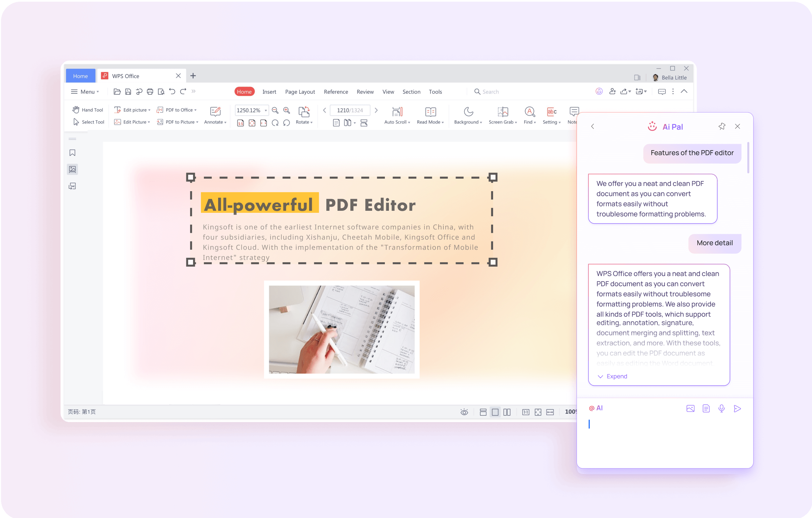Viewport: 812px width, 518px height.
Task: Open the bookmark panel in left sidebar
Action: click(x=72, y=153)
